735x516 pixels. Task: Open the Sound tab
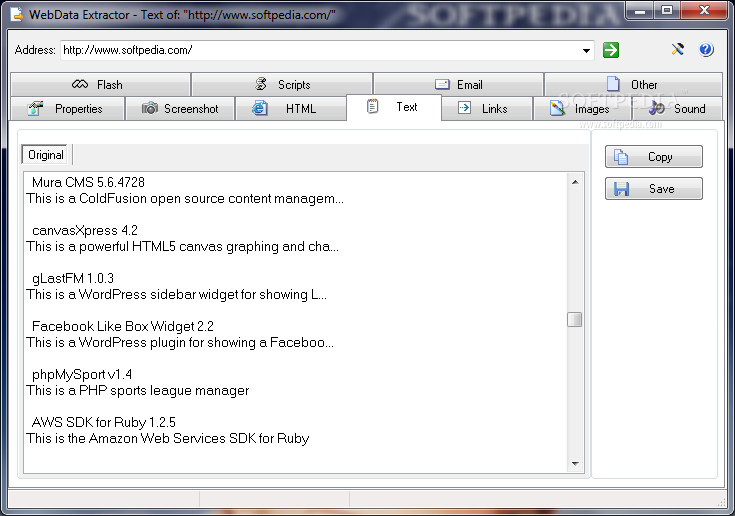click(x=677, y=109)
